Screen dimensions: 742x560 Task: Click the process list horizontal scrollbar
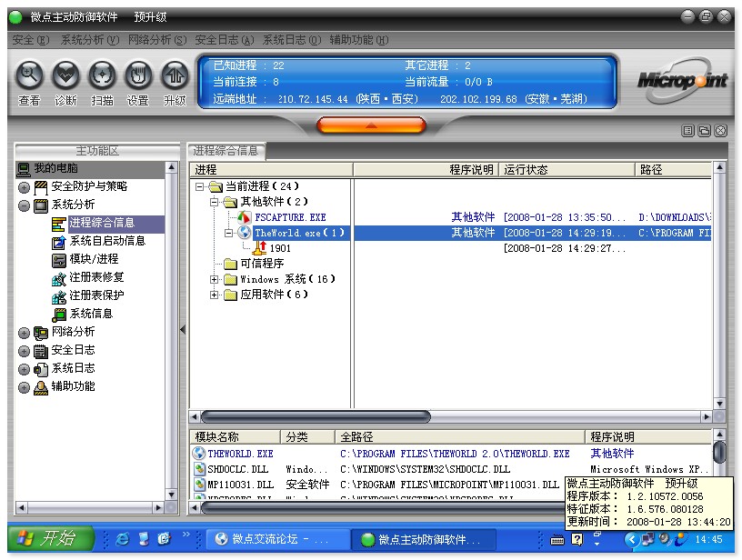[x=315, y=416]
